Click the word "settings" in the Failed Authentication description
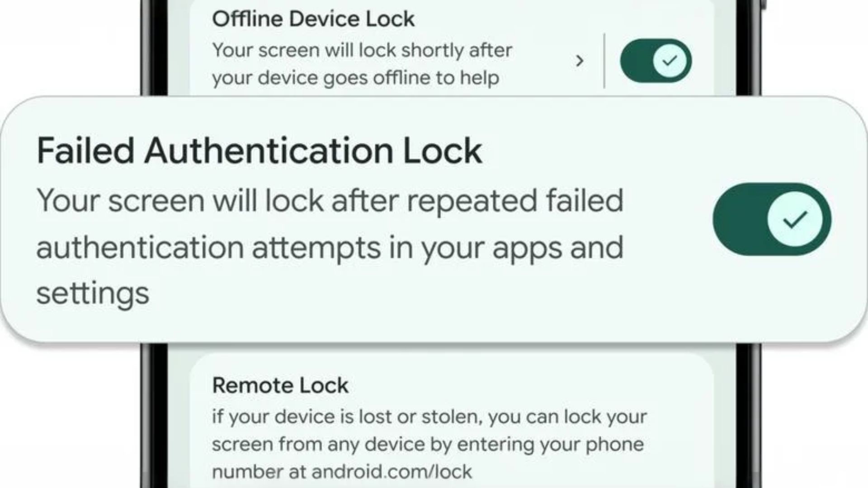868x488 pixels. (93, 294)
